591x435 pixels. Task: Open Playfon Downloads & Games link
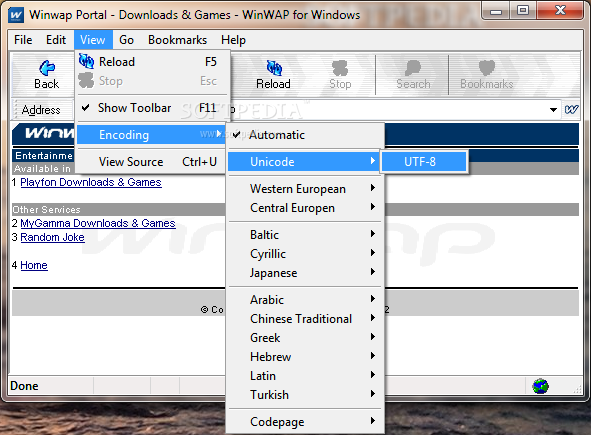click(x=91, y=182)
